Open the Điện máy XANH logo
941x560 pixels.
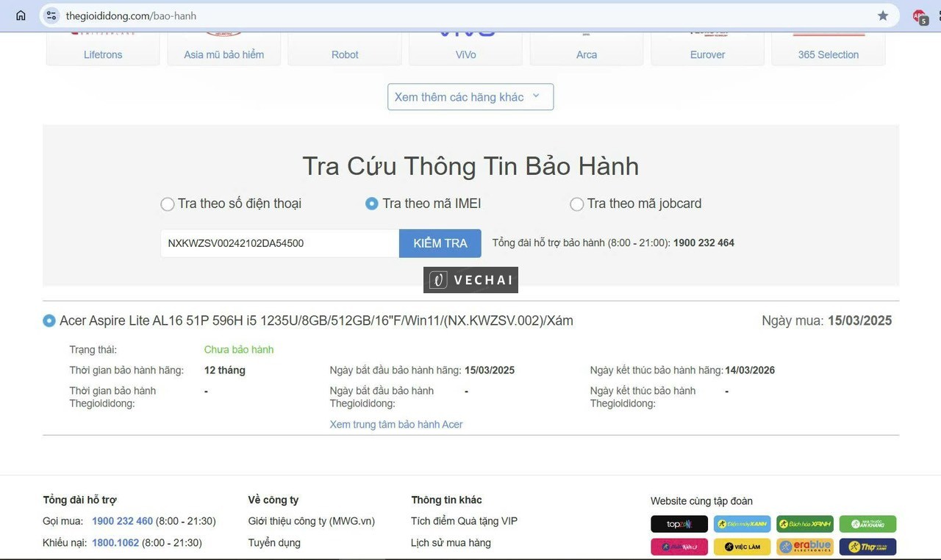pyautogui.click(x=742, y=524)
